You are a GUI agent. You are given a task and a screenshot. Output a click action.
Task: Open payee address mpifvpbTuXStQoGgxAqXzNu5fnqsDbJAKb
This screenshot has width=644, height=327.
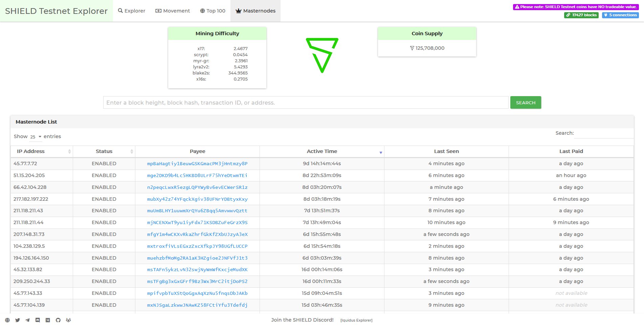[197, 293]
